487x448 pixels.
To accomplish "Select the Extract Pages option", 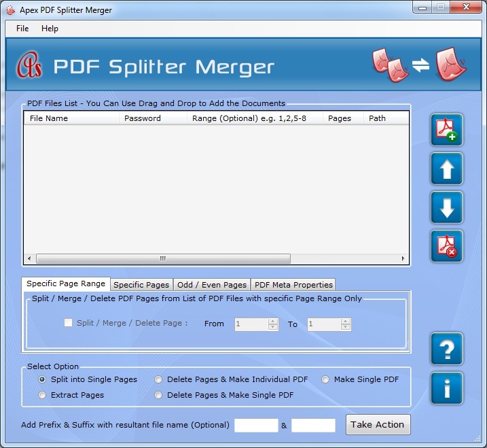I will point(42,395).
